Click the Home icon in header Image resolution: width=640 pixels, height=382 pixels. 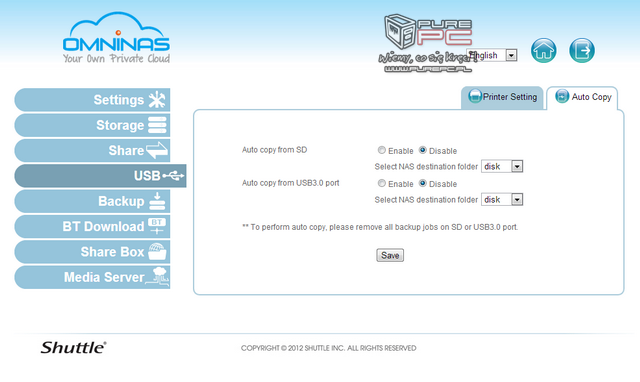coord(543,51)
